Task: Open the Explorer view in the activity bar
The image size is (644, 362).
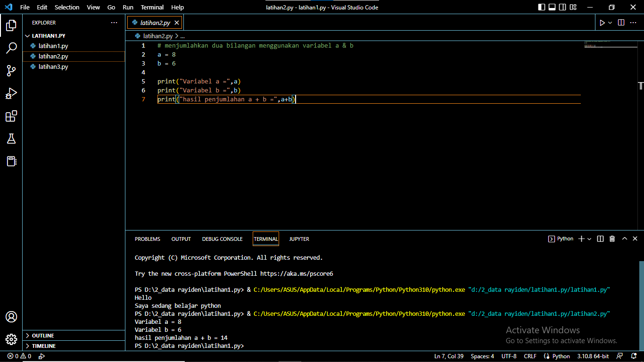Action: coord(11,26)
